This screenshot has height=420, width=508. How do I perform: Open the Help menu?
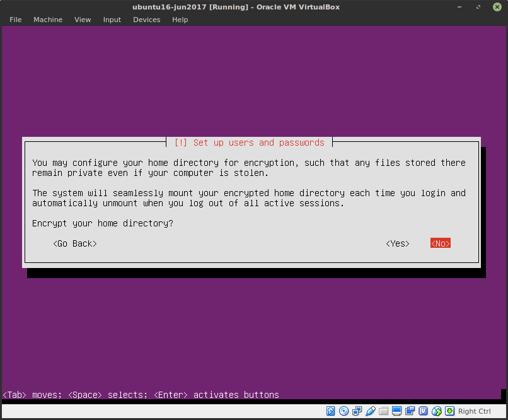click(180, 20)
